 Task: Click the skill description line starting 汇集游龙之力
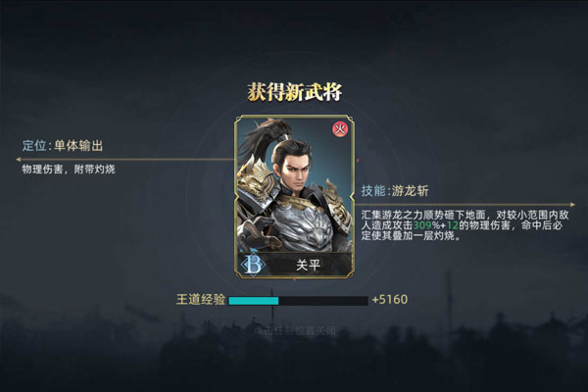465,215
